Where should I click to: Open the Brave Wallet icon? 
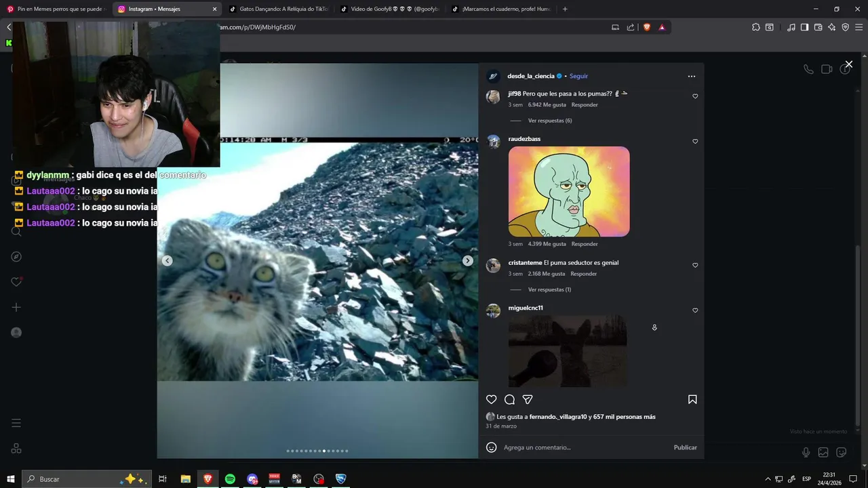click(x=818, y=27)
